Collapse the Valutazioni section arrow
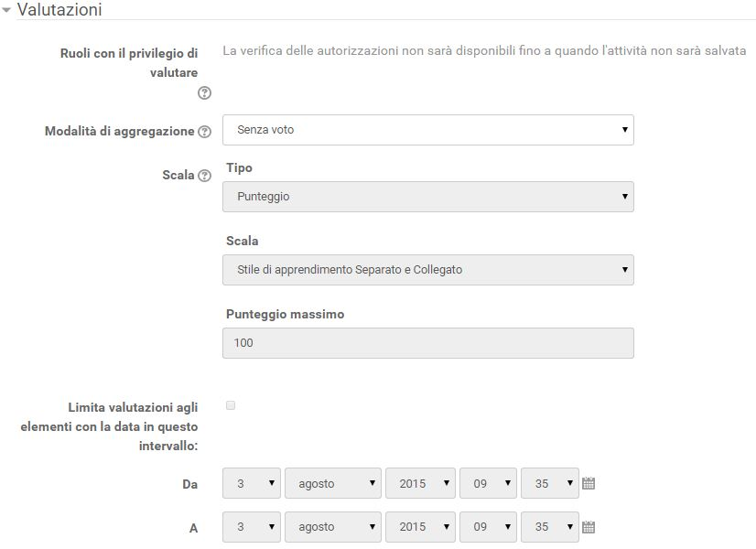Viewport: 756px width, 549px height. point(6,10)
